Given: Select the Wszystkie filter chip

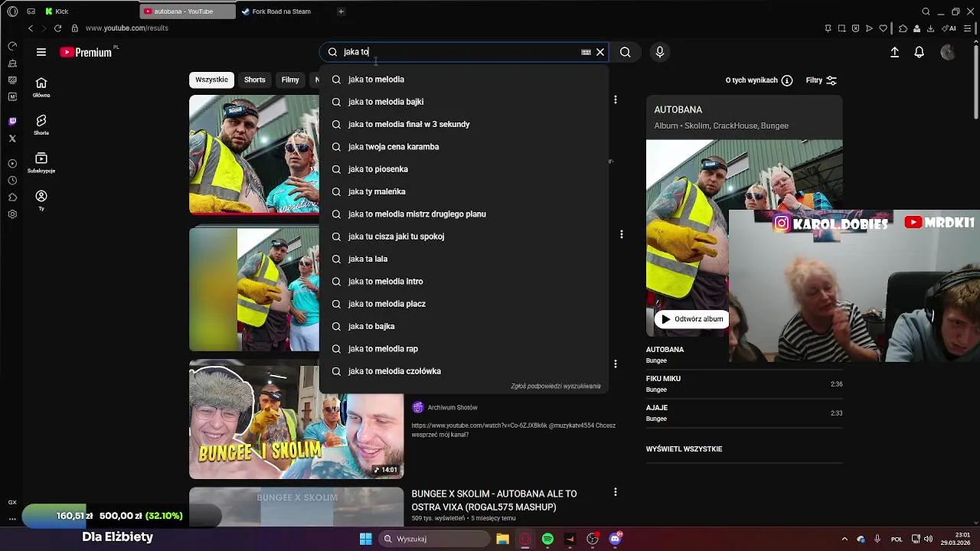Looking at the screenshot, I should [x=211, y=80].
